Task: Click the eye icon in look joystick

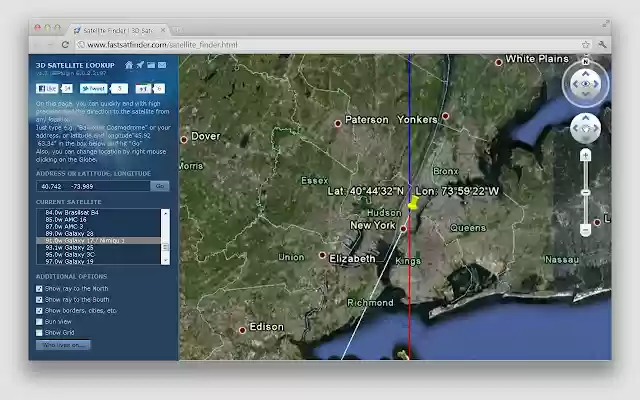Action: 585,84
